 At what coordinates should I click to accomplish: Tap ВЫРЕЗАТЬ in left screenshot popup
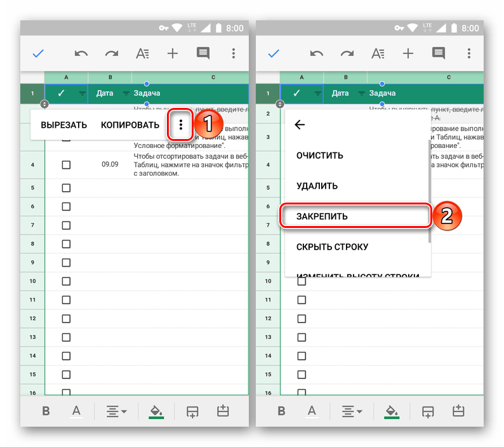(x=64, y=125)
